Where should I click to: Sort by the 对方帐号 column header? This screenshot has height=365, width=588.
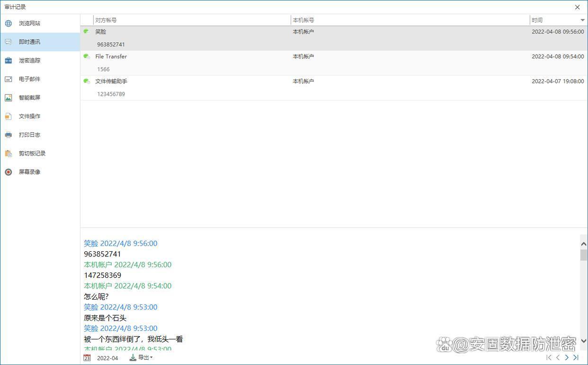tap(192, 20)
